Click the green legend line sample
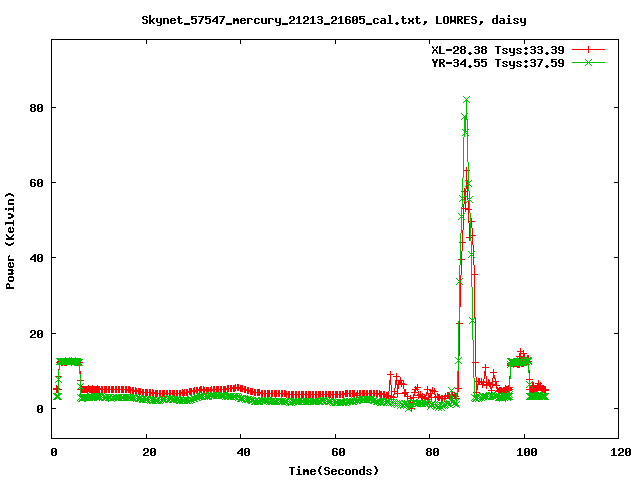The image size is (640, 480). 588,62
